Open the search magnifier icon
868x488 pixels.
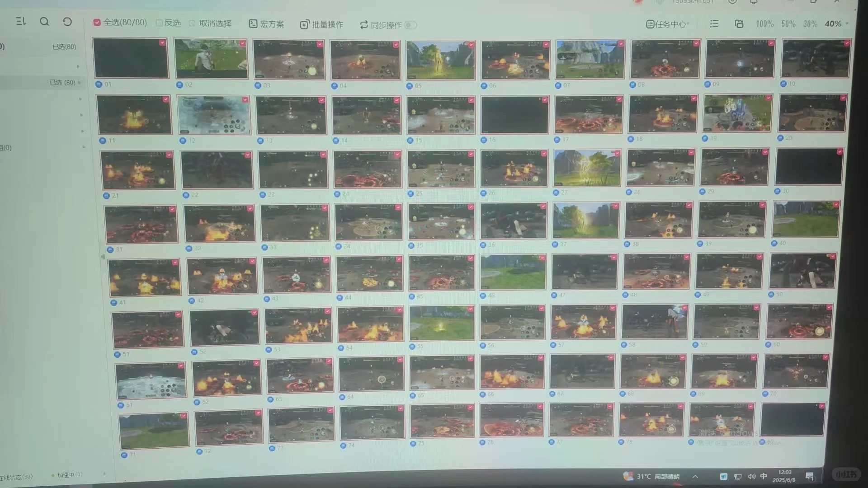44,22
